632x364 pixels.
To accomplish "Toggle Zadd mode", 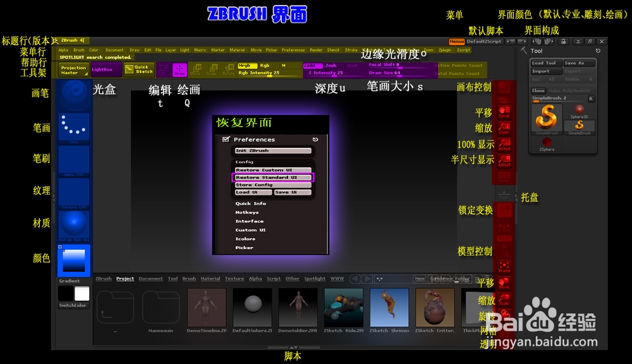I will (312, 66).
